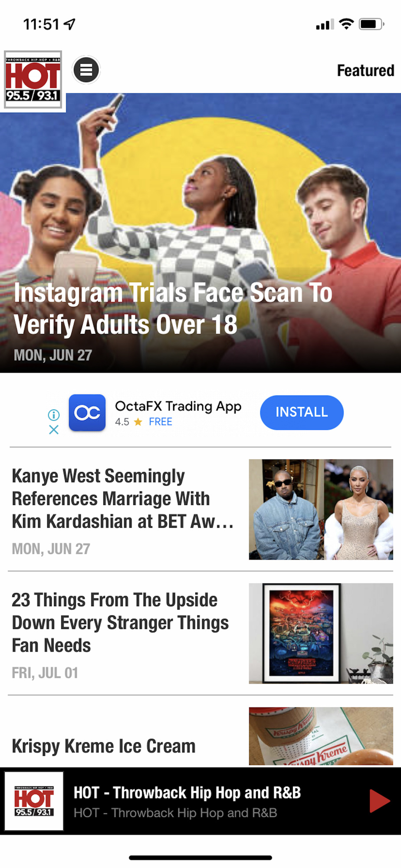The image size is (401, 868).
Task: Play the HOT Throwback stream
Action: click(x=379, y=801)
